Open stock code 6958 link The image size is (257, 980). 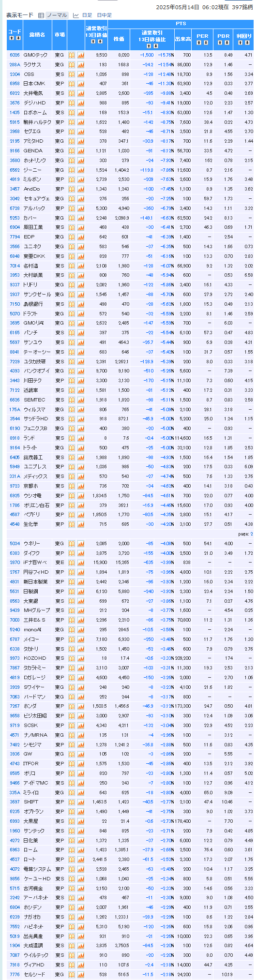click(x=15, y=84)
